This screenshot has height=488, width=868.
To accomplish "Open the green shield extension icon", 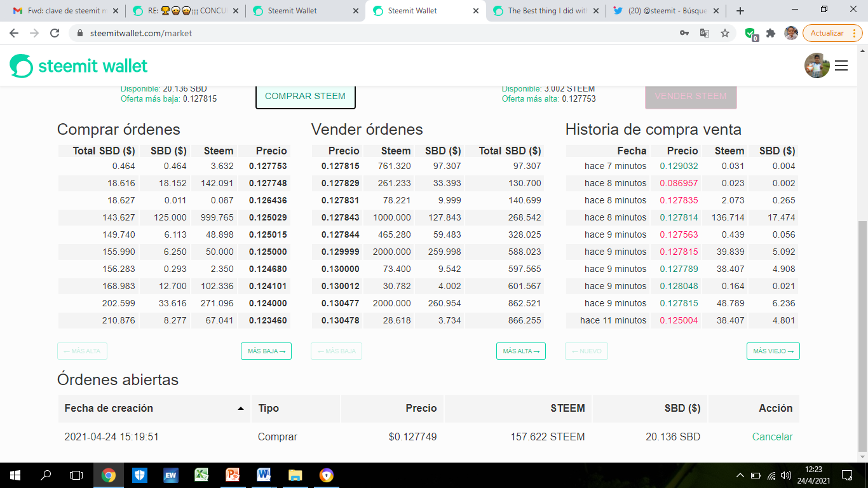I will pyautogui.click(x=750, y=34).
